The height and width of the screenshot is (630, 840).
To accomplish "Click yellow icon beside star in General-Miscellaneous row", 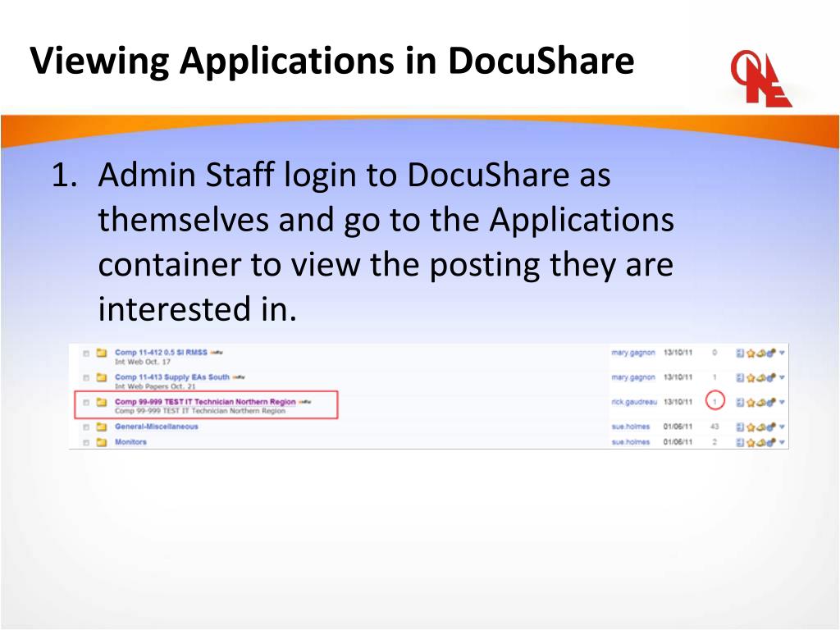I will pos(760,427).
